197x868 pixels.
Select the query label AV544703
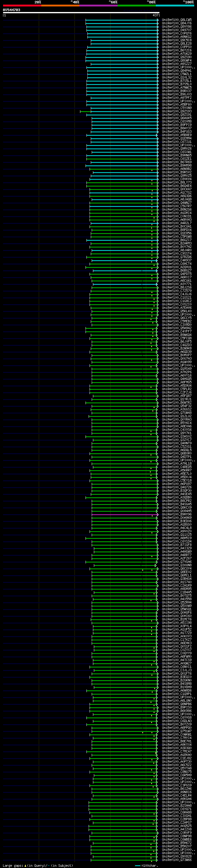pos(11,10)
